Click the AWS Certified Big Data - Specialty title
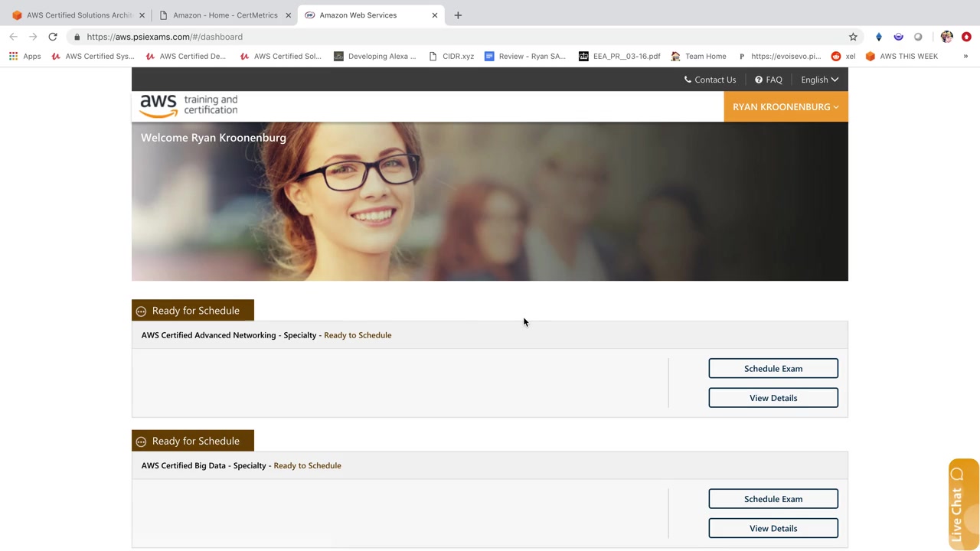 coord(204,465)
